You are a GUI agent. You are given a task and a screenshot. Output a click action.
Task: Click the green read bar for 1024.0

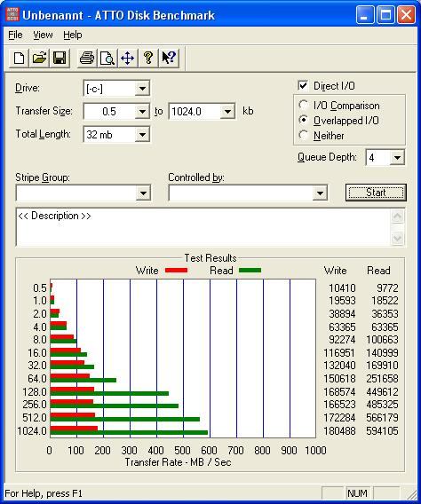pyautogui.click(x=129, y=433)
